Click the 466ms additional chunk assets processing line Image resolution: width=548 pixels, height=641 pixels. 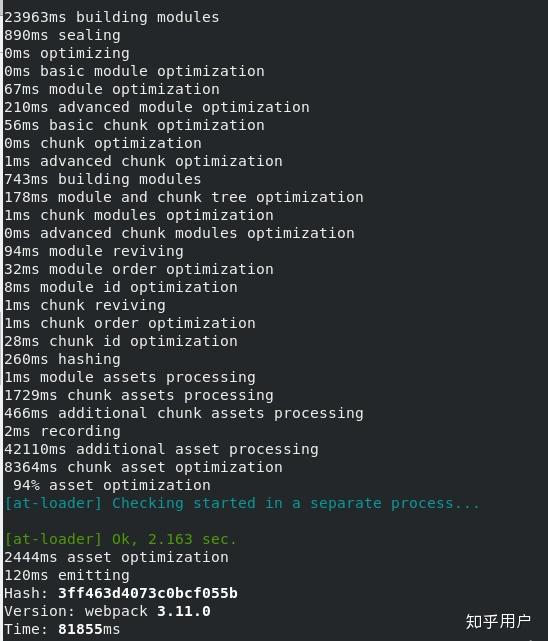coord(183,413)
